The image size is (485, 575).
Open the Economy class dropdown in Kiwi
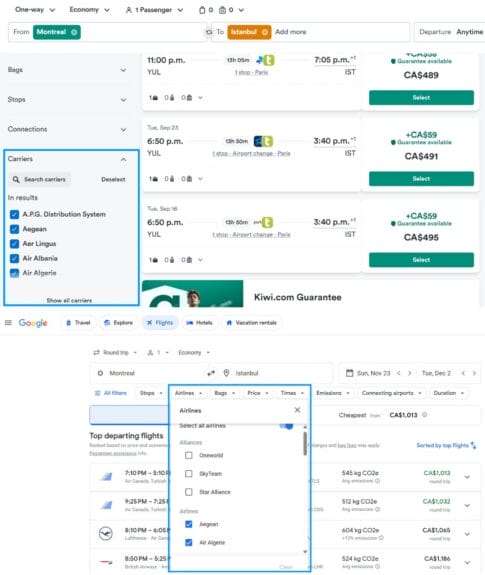(89, 10)
